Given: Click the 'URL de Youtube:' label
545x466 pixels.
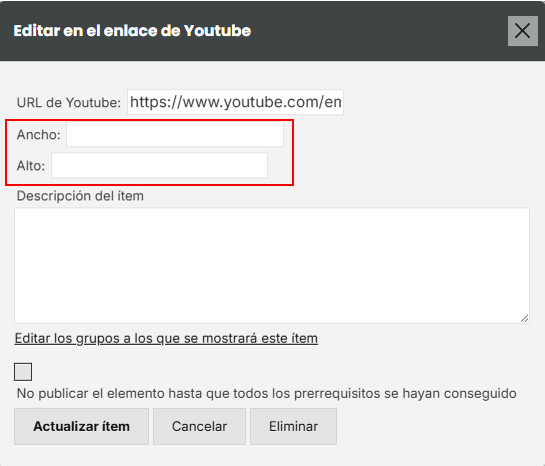Looking at the screenshot, I should (x=69, y=103).
